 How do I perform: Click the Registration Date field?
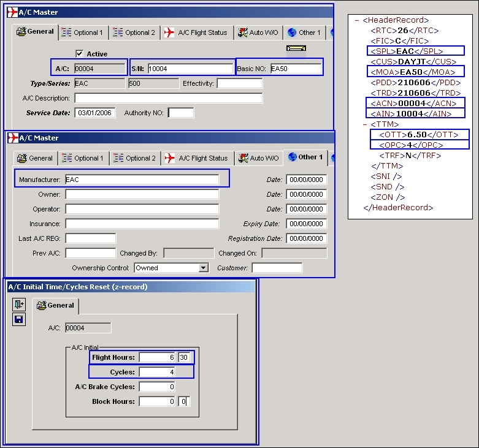click(307, 238)
